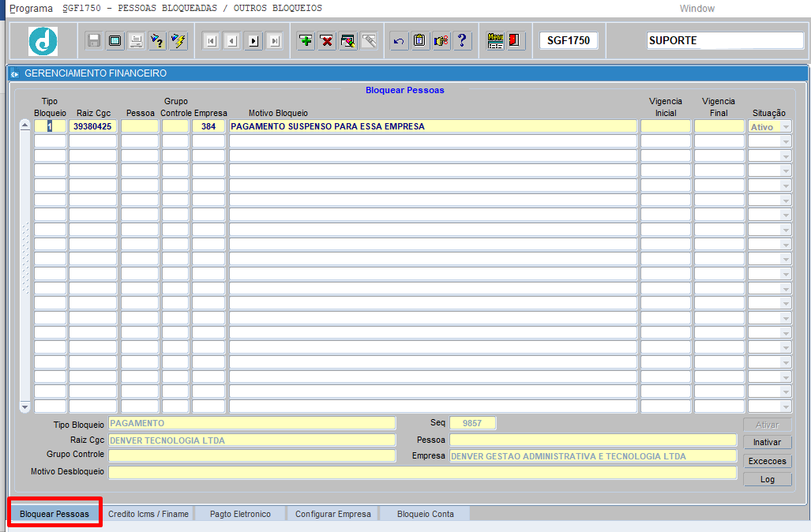
Task: Click the Save diskette icon in toolbar
Action: tap(94, 41)
